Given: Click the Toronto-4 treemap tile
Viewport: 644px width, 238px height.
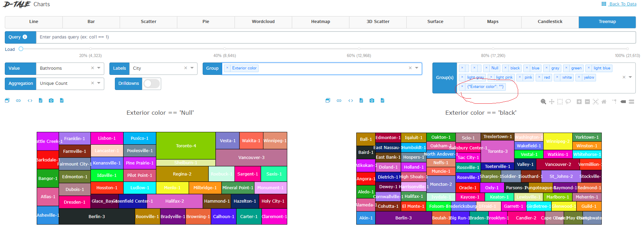Looking at the screenshot, I should coord(186,146).
